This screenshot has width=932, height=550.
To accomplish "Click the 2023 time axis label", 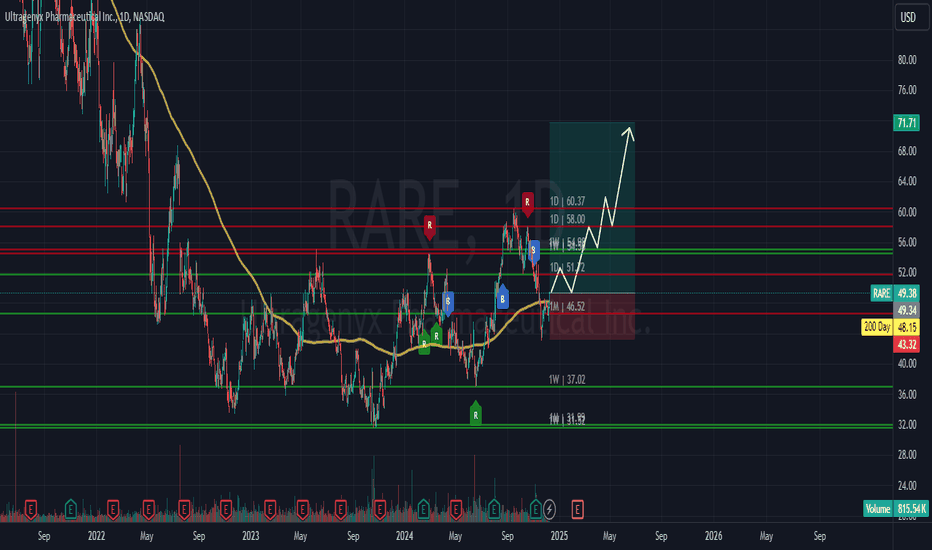I will click(x=251, y=536).
